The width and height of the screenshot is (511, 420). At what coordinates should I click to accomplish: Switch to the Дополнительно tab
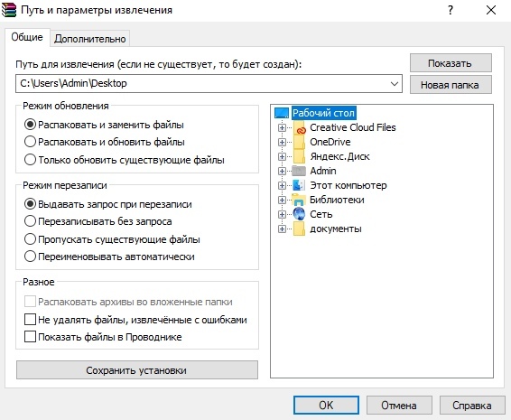click(x=90, y=39)
